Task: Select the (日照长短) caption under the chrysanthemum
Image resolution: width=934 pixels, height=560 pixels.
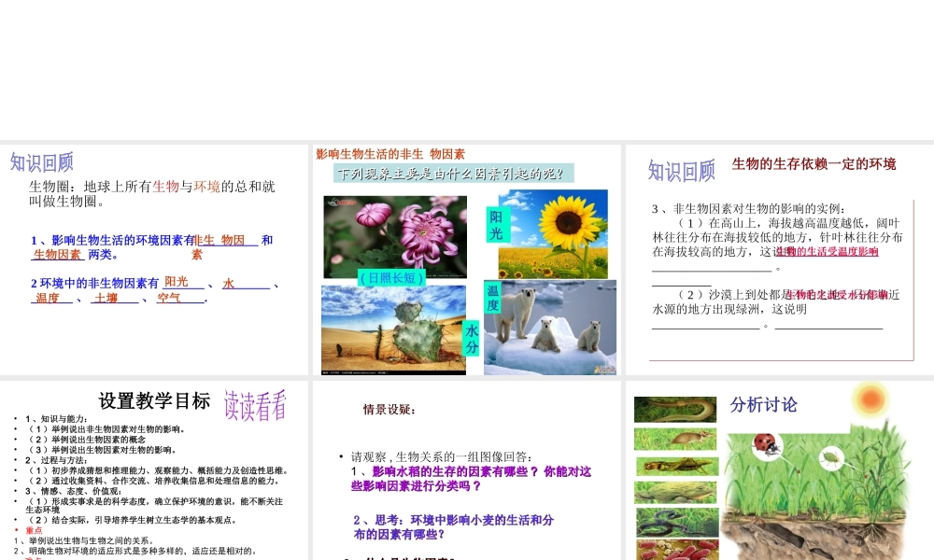Action: (x=391, y=278)
